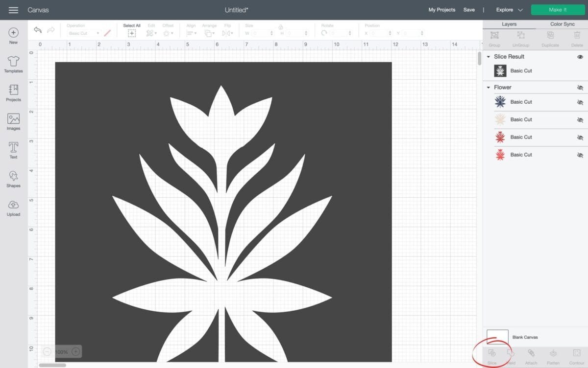Click the UnGroup layers icon
This screenshot has width=588, height=368.
(521, 39)
